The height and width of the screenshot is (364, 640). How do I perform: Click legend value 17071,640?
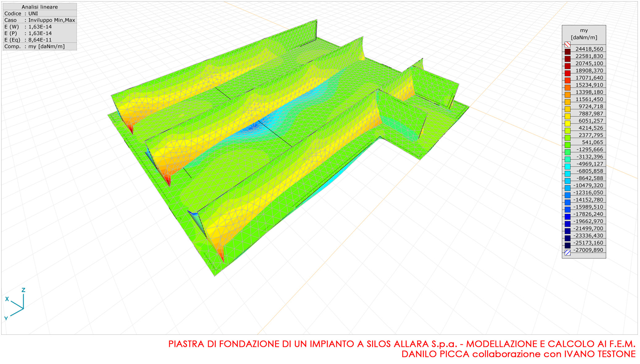(x=589, y=78)
